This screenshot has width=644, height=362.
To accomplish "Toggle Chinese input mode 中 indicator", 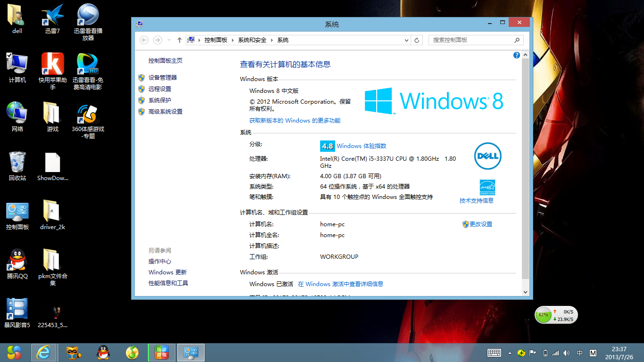I will coord(580,353).
